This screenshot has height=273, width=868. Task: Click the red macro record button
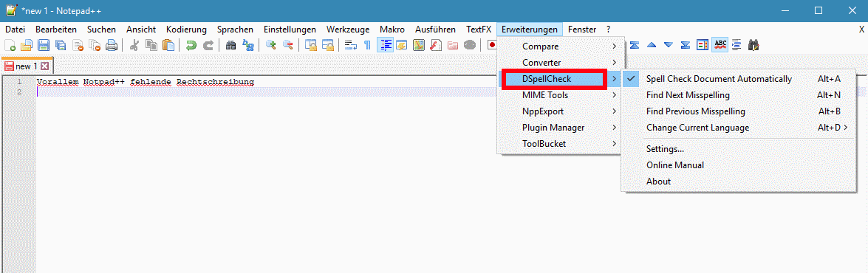[491, 45]
